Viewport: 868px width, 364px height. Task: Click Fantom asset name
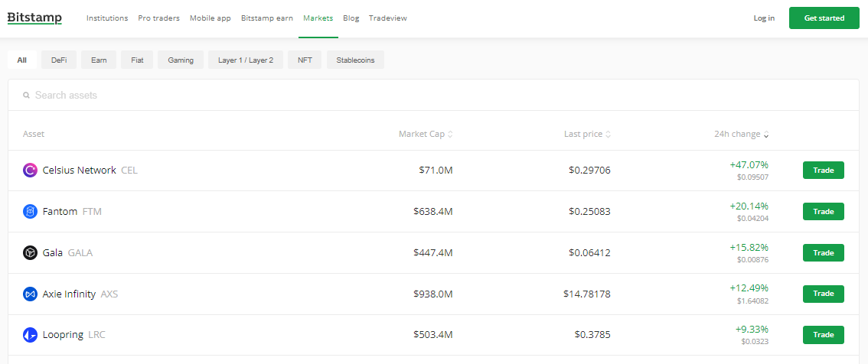[x=60, y=211]
